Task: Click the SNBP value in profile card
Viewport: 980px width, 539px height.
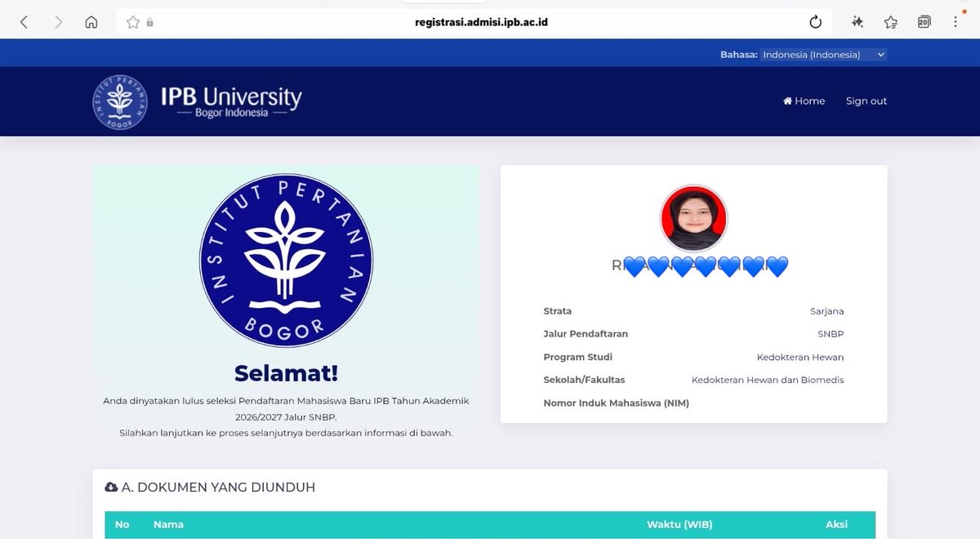Action: 831,334
